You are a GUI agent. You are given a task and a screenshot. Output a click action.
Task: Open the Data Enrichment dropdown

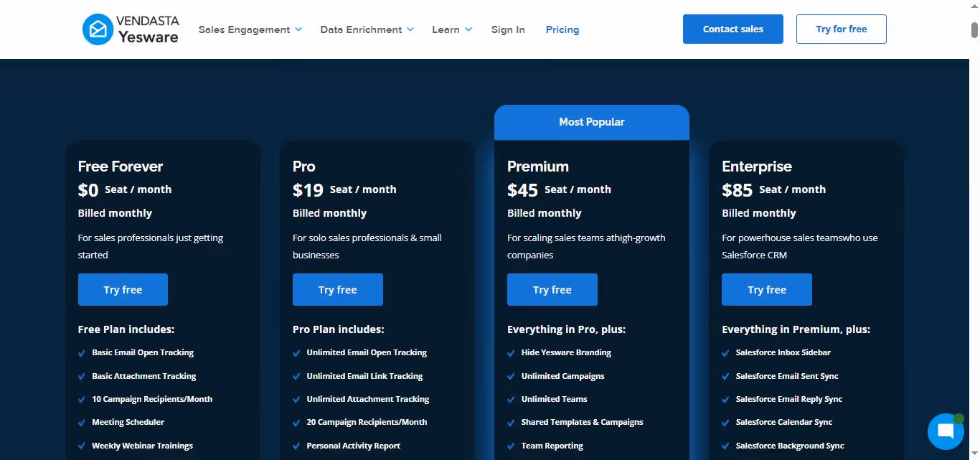(x=367, y=29)
